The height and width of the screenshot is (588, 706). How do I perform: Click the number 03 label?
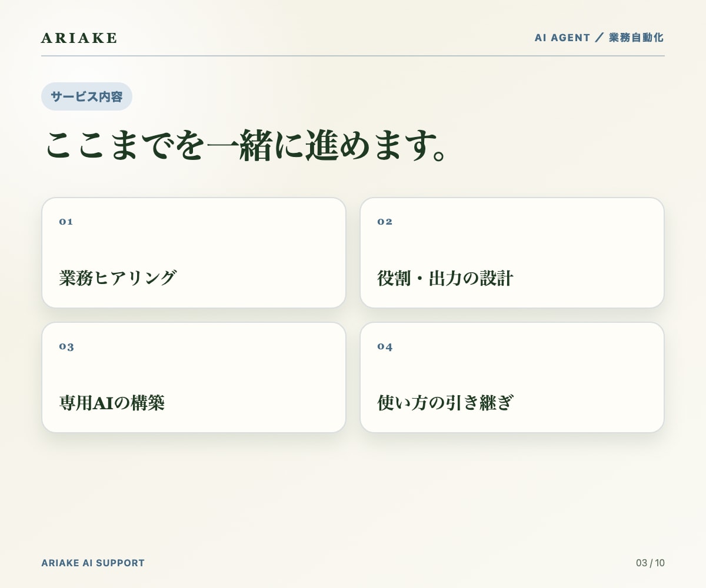pyautogui.click(x=66, y=346)
